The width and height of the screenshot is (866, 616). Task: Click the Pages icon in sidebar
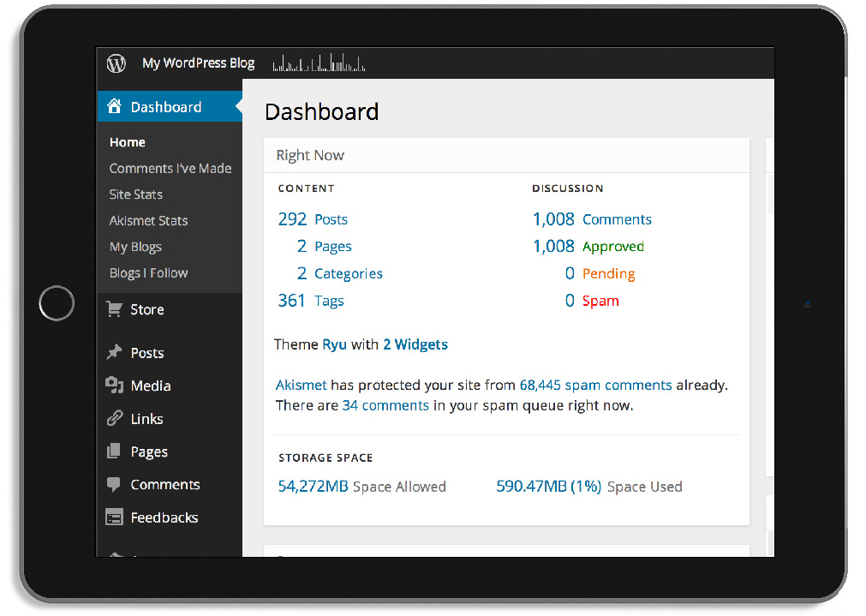114,452
